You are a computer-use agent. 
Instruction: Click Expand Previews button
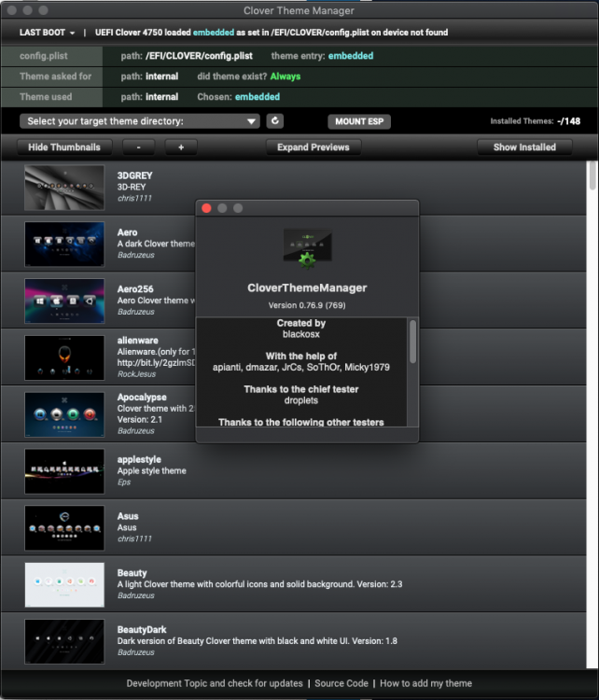coord(313,147)
